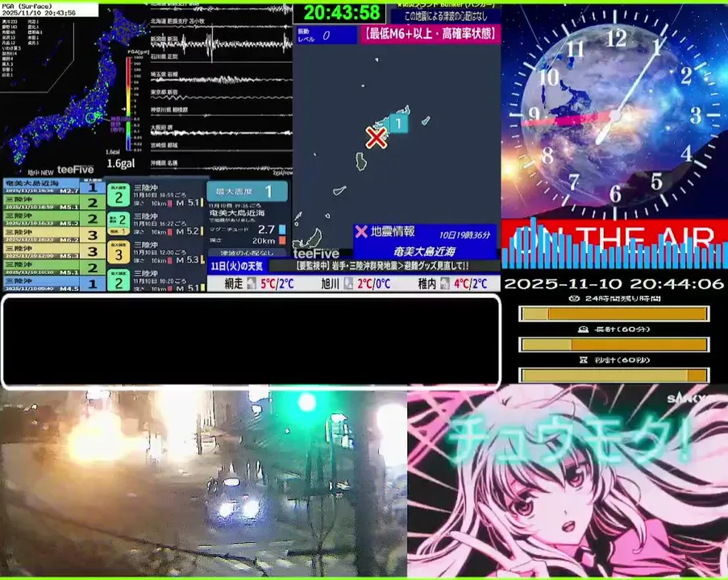Viewport: 728px width, 580px height.
Task: Click この地震による津波の心配はなし notice
Action: point(446,16)
